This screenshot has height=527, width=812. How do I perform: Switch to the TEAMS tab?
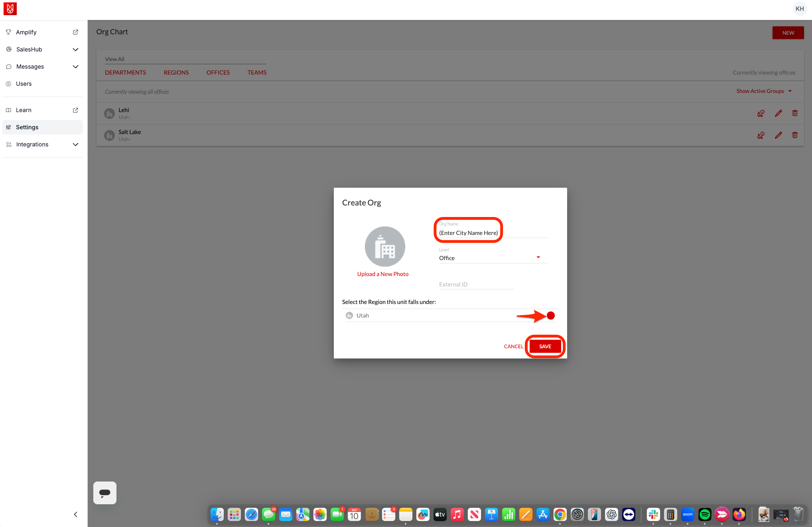(256, 73)
